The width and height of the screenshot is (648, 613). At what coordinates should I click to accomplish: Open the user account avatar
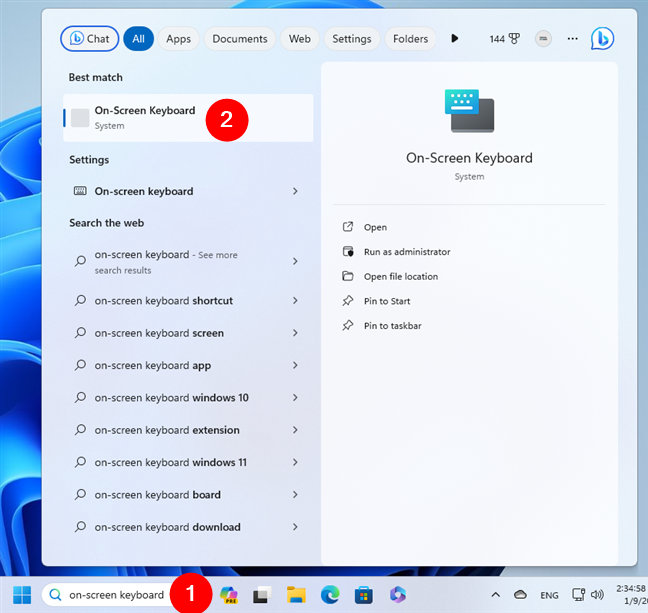coord(543,39)
